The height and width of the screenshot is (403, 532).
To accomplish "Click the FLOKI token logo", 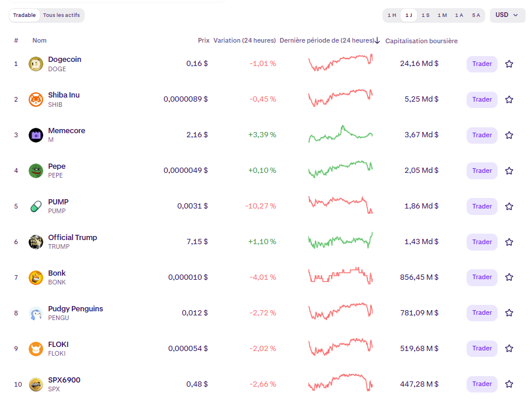I will click(36, 348).
